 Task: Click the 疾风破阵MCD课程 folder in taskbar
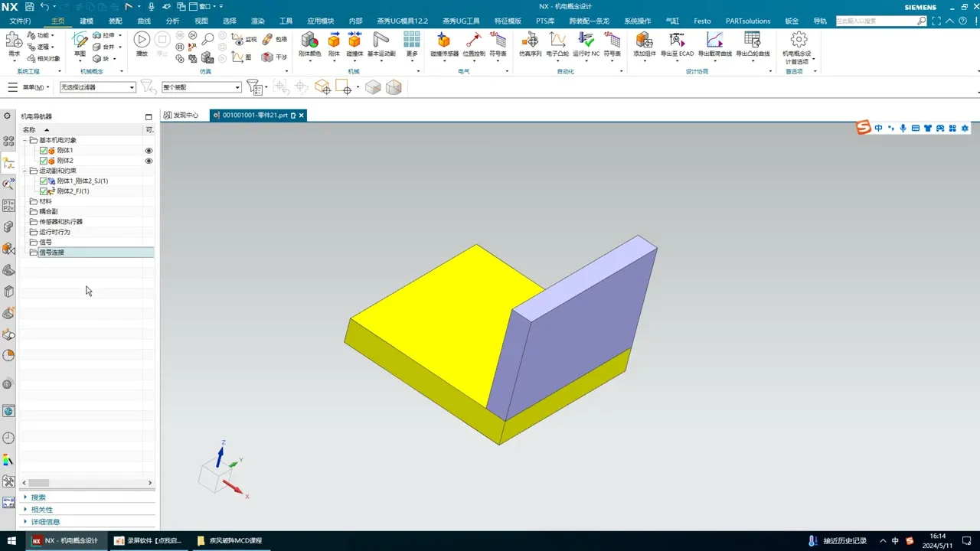[230, 540]
